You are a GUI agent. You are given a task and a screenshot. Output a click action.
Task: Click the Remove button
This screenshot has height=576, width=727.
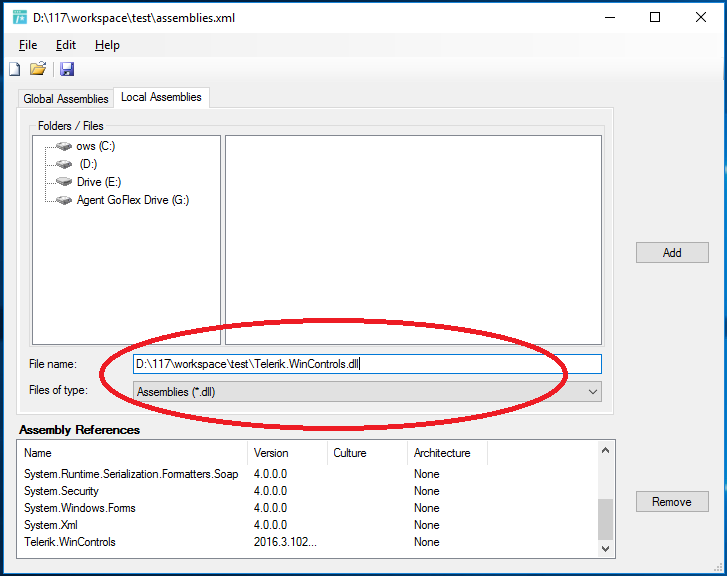click(x=672, y=502)
